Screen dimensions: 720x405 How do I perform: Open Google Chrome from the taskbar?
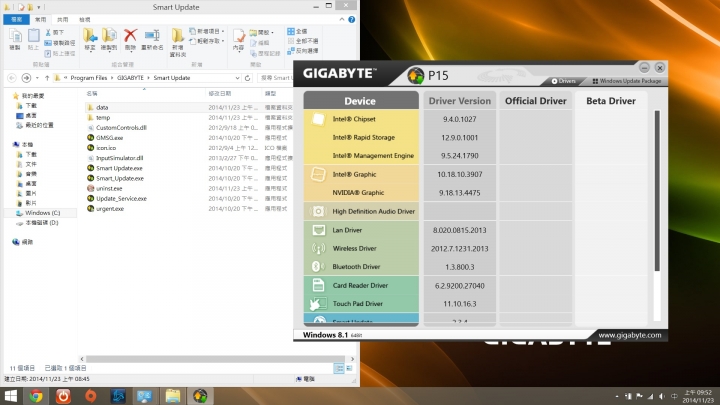(36, 396)
